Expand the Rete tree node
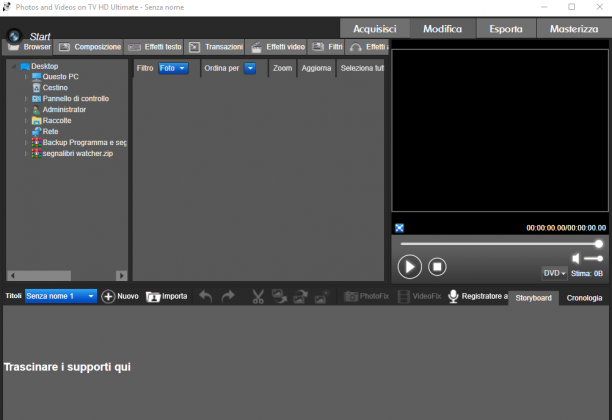 pyautogui.click(x=26, y=132)
